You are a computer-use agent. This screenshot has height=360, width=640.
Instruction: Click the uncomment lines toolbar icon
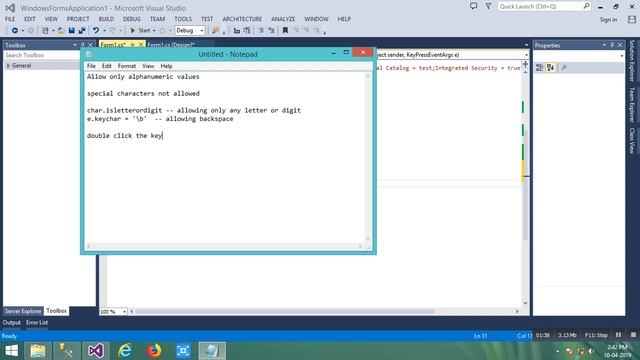(271, 31)
